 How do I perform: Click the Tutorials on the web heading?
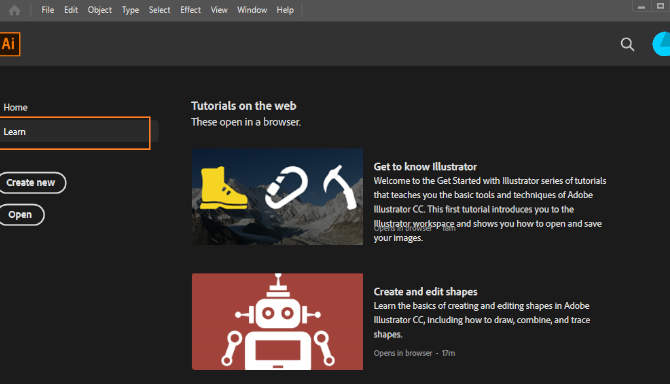coord(244,106)
